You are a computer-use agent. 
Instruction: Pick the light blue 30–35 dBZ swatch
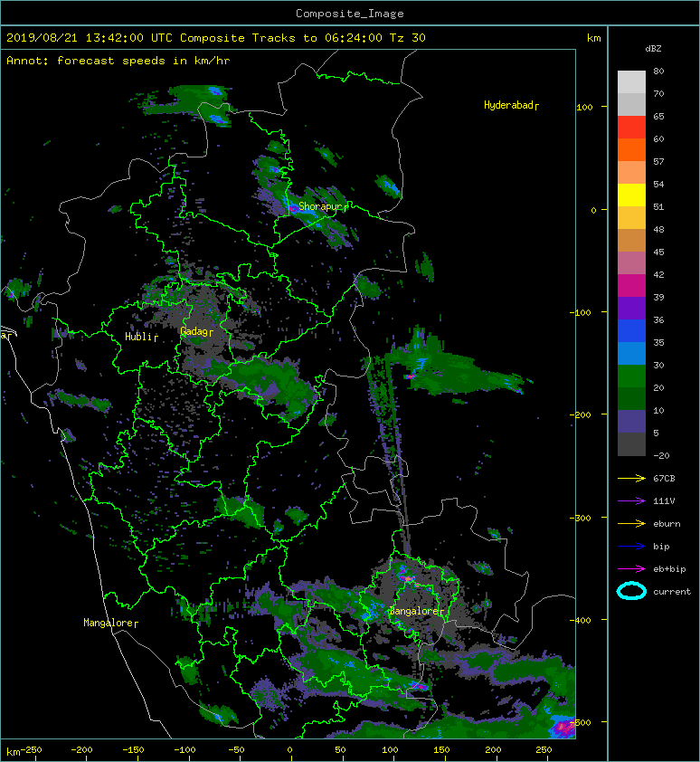point(631,353)
